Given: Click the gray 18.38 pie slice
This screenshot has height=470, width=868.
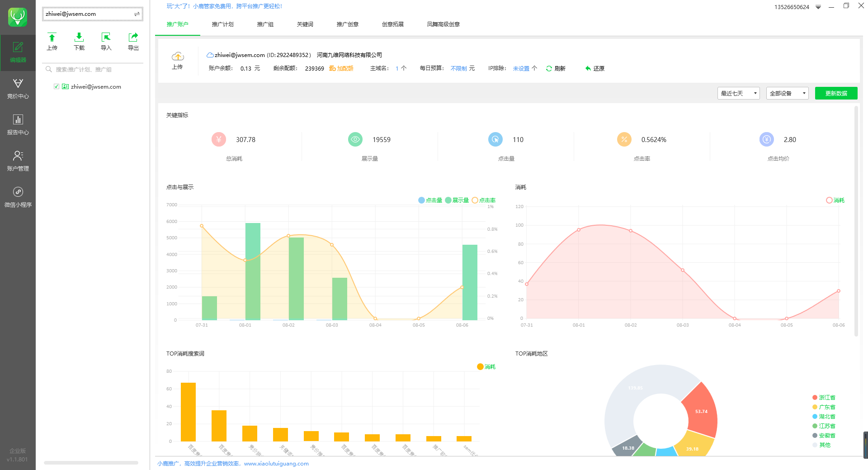Looking at the screenshot, I should coord(628,447).
